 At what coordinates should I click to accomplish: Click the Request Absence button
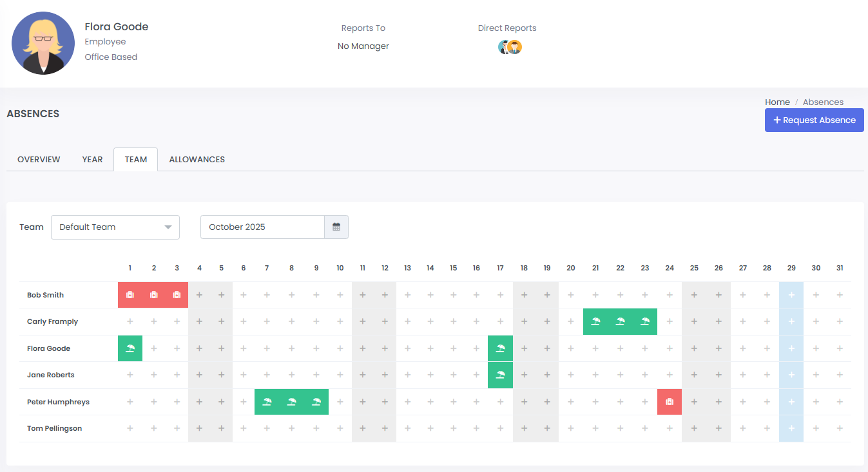point(814,120)
